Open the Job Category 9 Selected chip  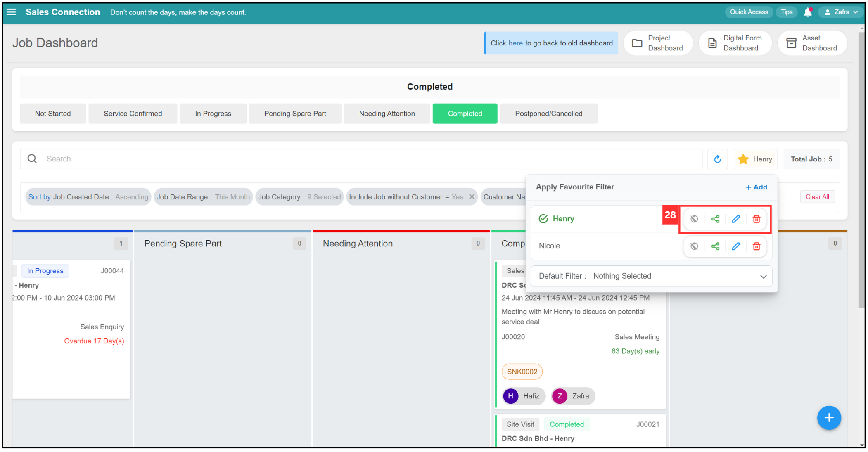(x=299, y=197)
